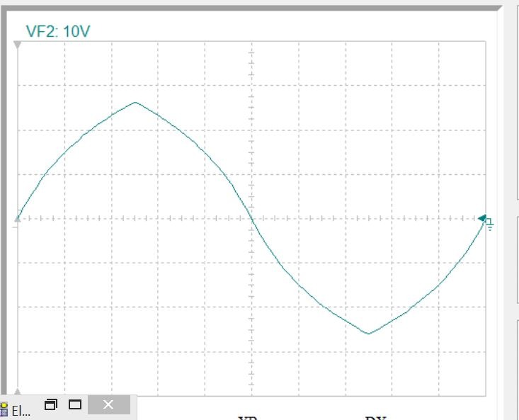Maximize the minimized El... window

[75, 404]
